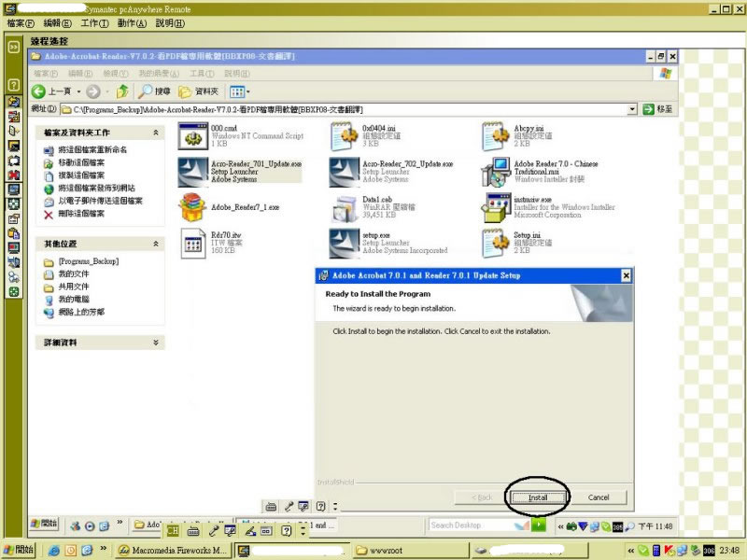Click the CH language indicator on floating bar
This screenshot has width=747, height=560.
pyautogui.click(x=173, y=530)
